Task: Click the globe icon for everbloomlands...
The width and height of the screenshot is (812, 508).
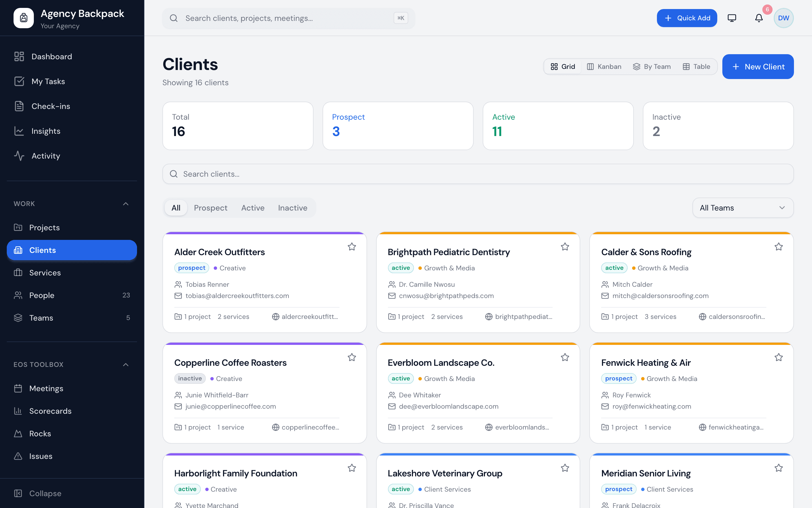Action: click(489, 427)
